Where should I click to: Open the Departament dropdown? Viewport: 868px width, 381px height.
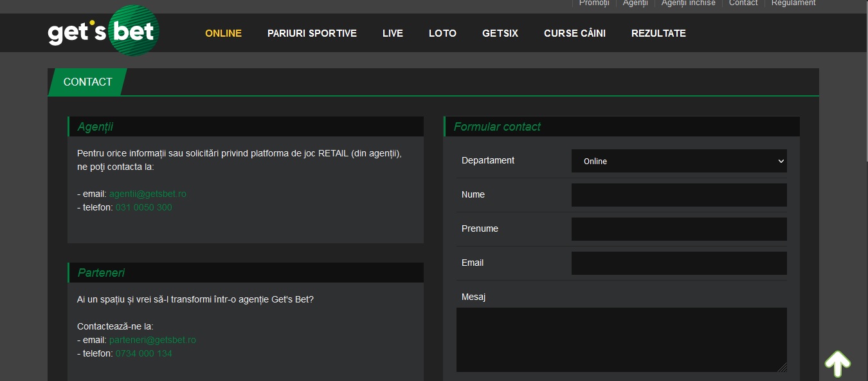[679, 161]
